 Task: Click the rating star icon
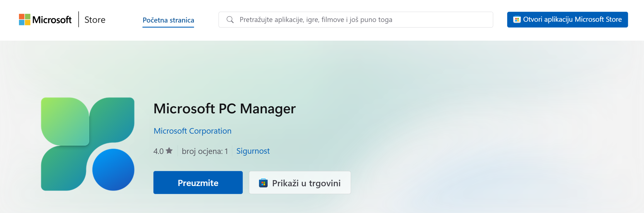tap(169, 151)
